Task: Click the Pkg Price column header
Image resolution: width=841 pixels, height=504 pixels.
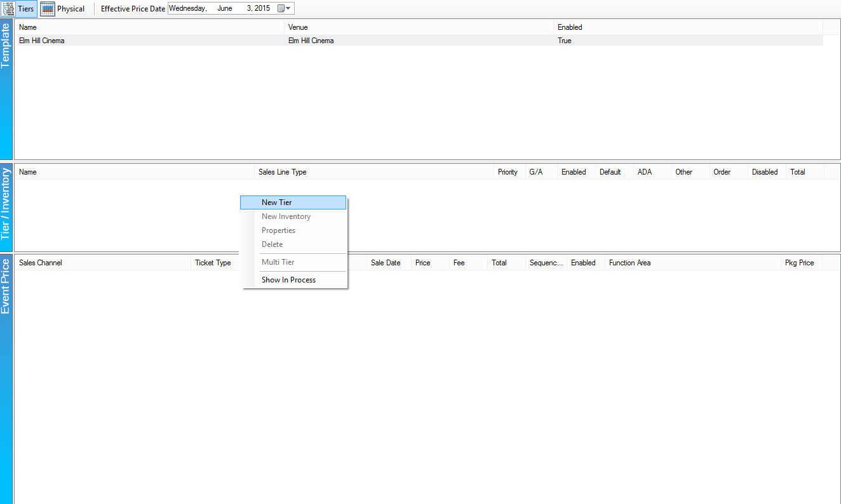Action: pyautogui.click(x=802, y=263)
